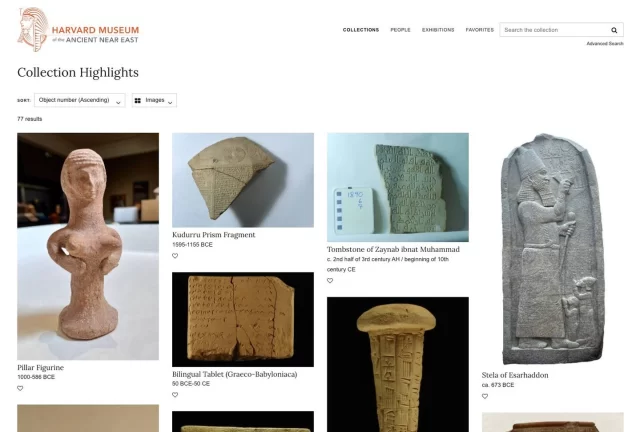
Task: Click heart icon under Tombstone of Zaynab
Action: click(x=330, y=281)
